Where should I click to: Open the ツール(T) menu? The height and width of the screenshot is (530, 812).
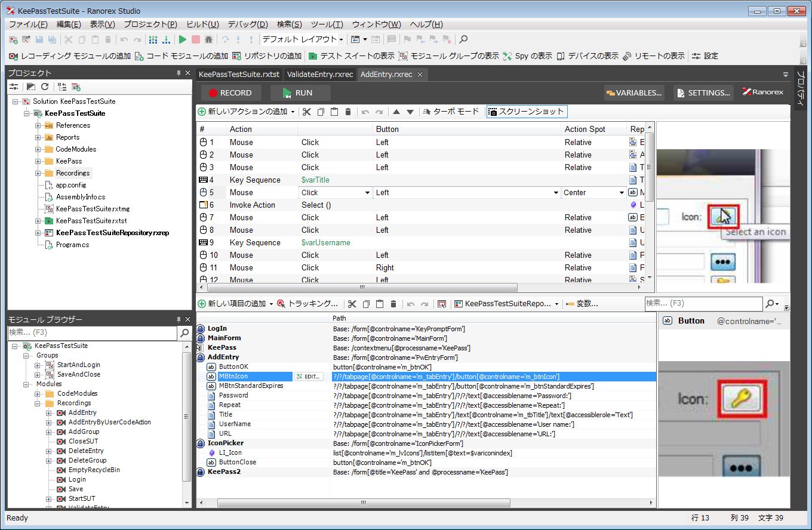327,24
